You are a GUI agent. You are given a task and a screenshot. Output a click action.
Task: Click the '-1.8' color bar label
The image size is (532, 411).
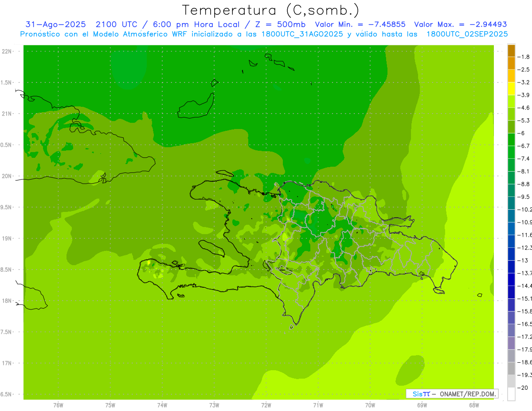click(523, 57)
